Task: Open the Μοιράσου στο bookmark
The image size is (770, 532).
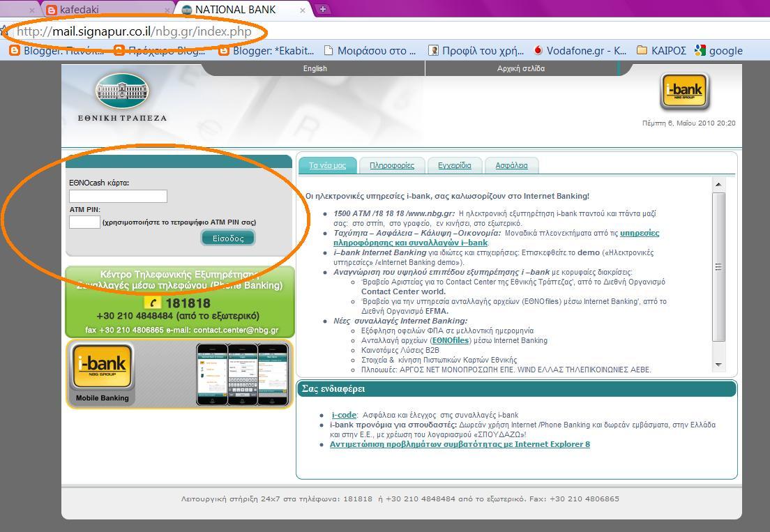Action: pyautogui.click(x=370, y=50)
